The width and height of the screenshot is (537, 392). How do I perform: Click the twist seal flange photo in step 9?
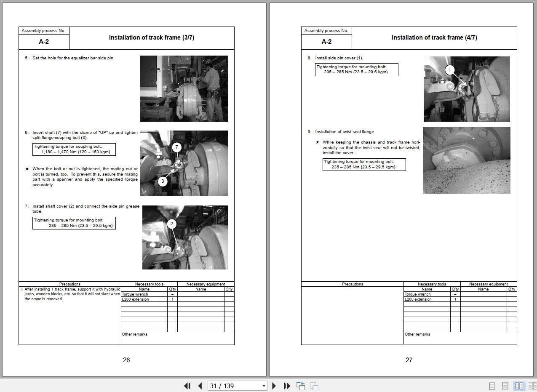pyautogui.click(x=467, y=160)
